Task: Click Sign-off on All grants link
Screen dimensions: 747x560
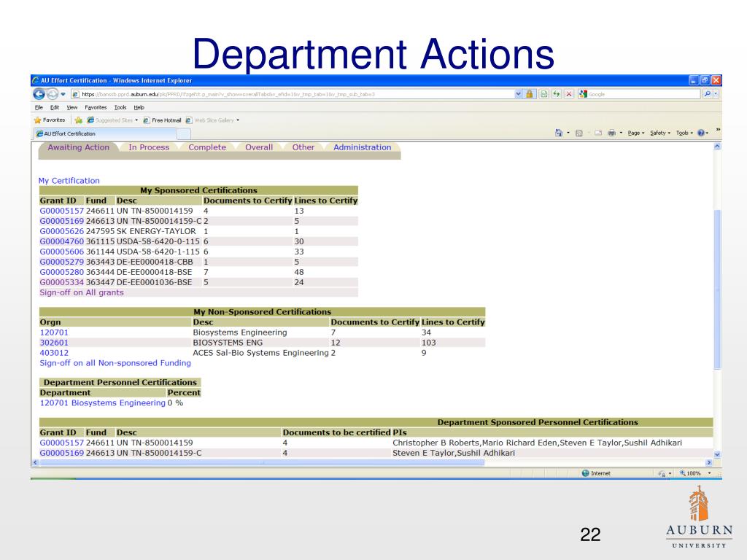Action: pyautogui.click(x=82, y=292)
